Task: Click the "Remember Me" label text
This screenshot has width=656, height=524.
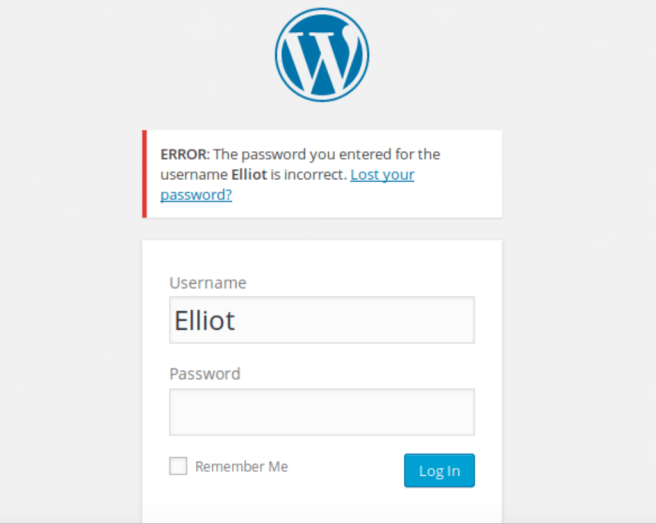Action: pyautogui.click(x=241, y=466)
